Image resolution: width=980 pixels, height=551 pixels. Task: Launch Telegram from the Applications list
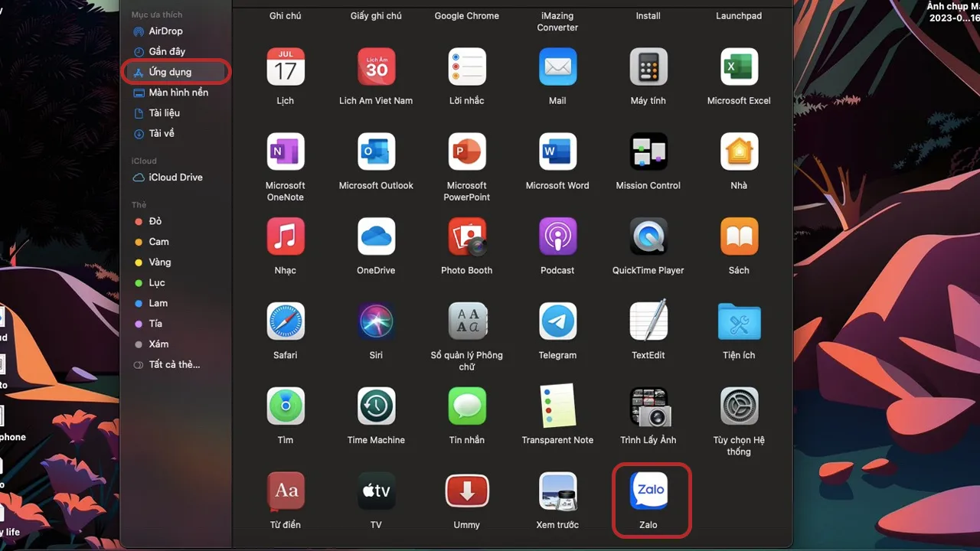tap(557, 321)
